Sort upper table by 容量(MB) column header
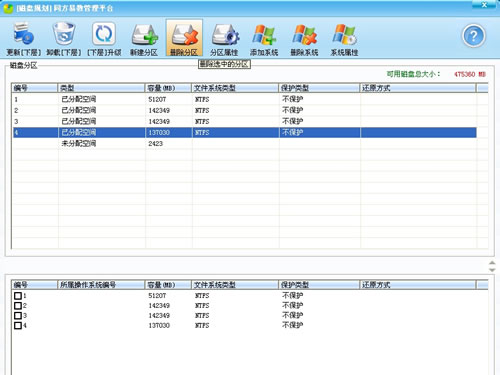The height and width of the screenshot is (375, 500). point(168,88)
